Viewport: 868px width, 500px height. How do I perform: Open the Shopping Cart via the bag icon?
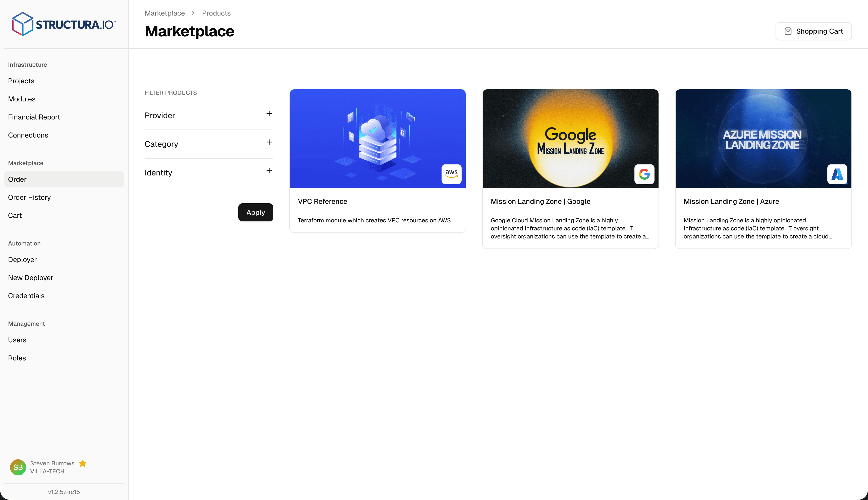788,31
